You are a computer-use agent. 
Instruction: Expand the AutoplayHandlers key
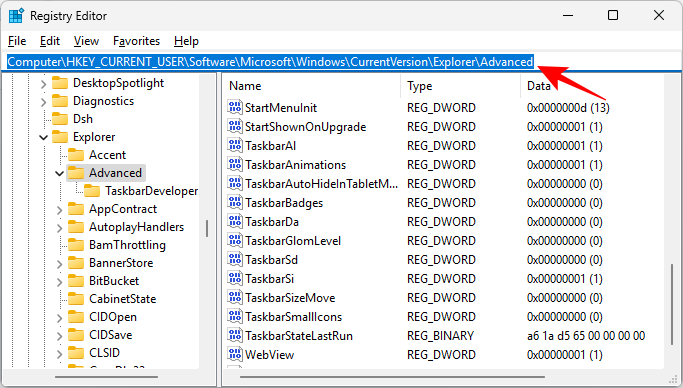click(59, 227)
